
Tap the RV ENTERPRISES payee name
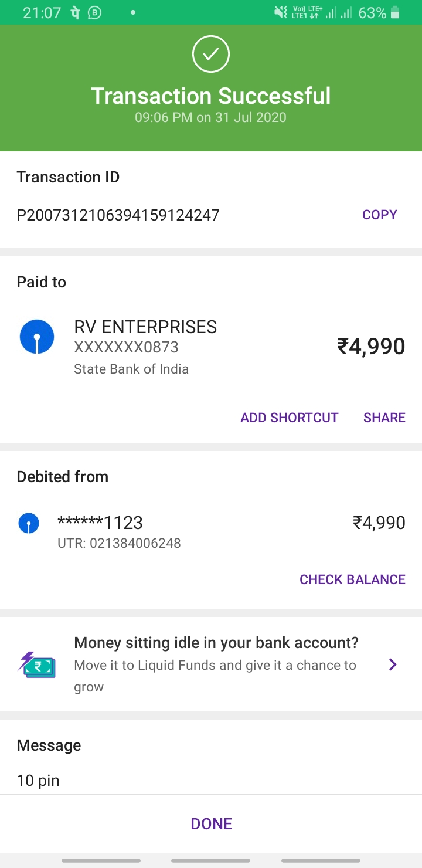(x=145, y=327)
